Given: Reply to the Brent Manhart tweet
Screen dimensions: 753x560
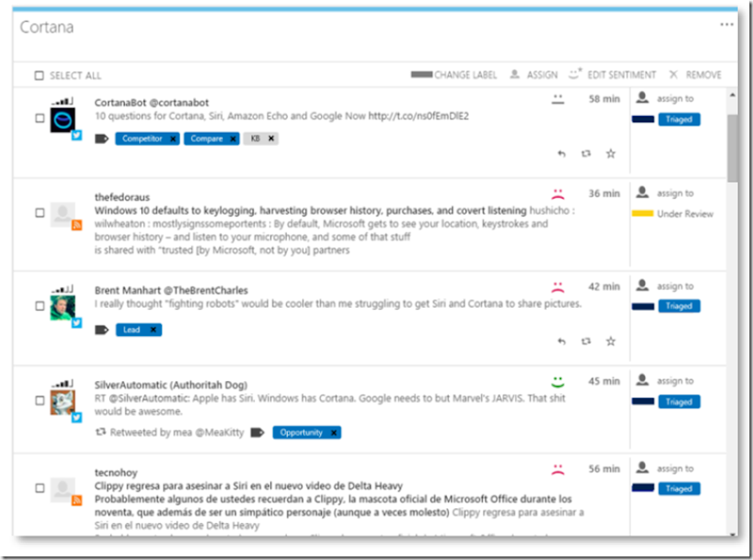Looking at the screenshot, I should 561,342.
